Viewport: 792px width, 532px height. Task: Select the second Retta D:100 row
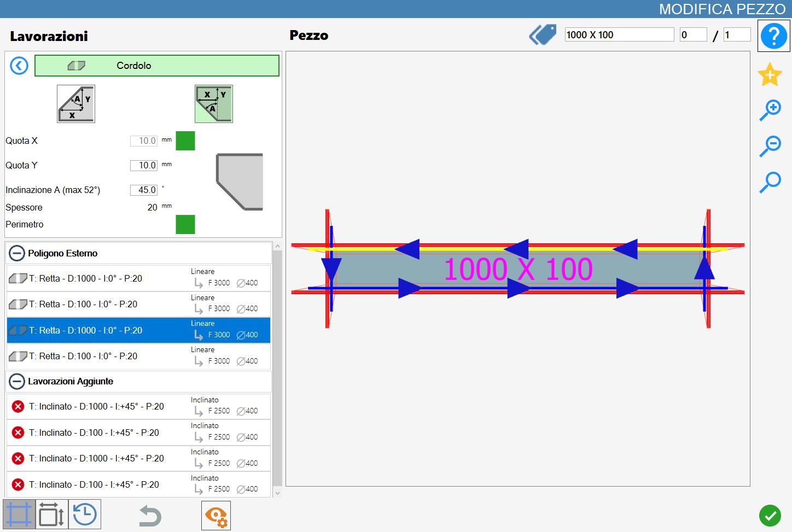coord(139,356)
